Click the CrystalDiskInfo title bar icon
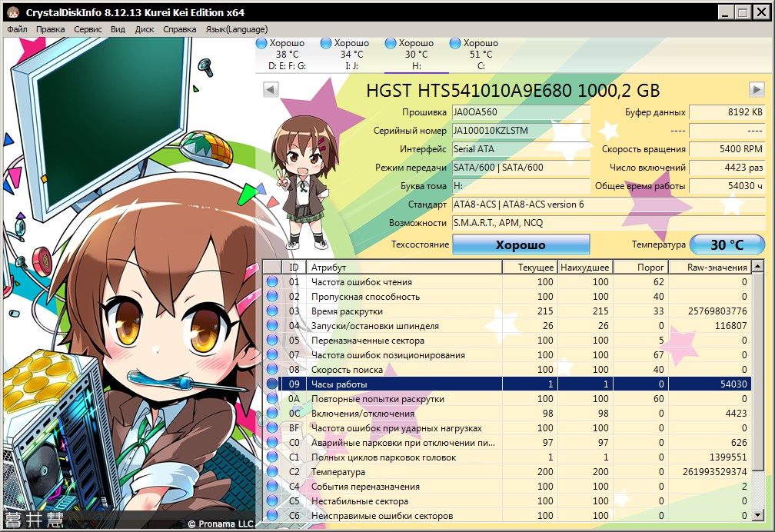 [13, 12]
